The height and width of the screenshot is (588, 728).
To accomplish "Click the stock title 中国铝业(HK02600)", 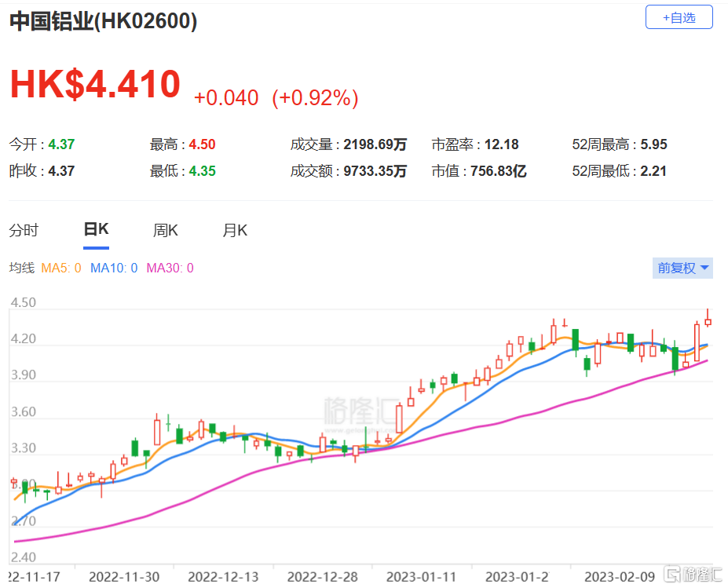I will click(103, 21).
